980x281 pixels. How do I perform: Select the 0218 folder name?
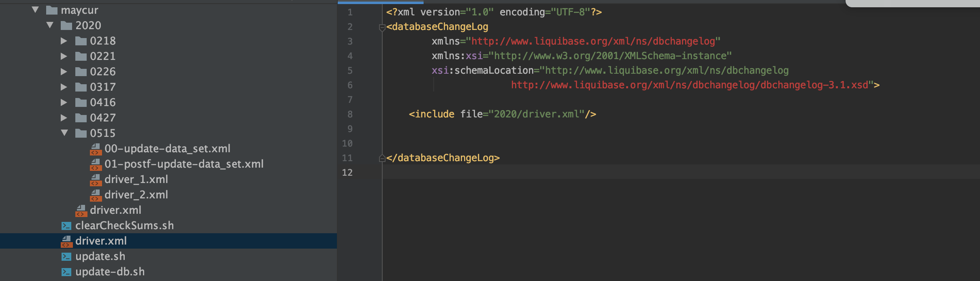[x=103, y=41]
